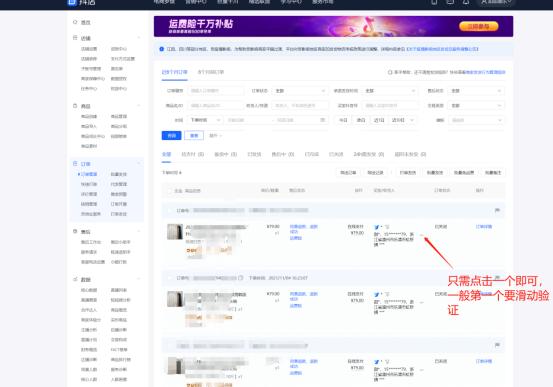This screenshot has height=387, width=553.
Task: Click the 订单 section icon in the sidebar
Action: 75,164
